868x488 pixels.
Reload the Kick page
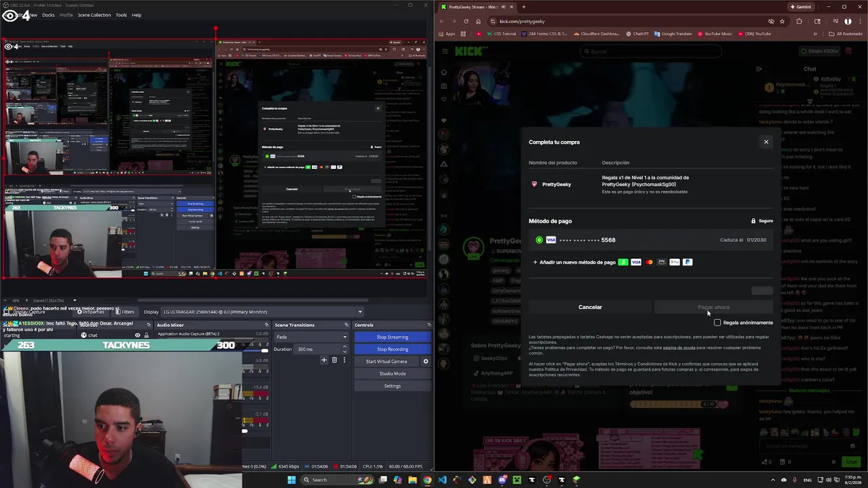(x=466, y=21)
